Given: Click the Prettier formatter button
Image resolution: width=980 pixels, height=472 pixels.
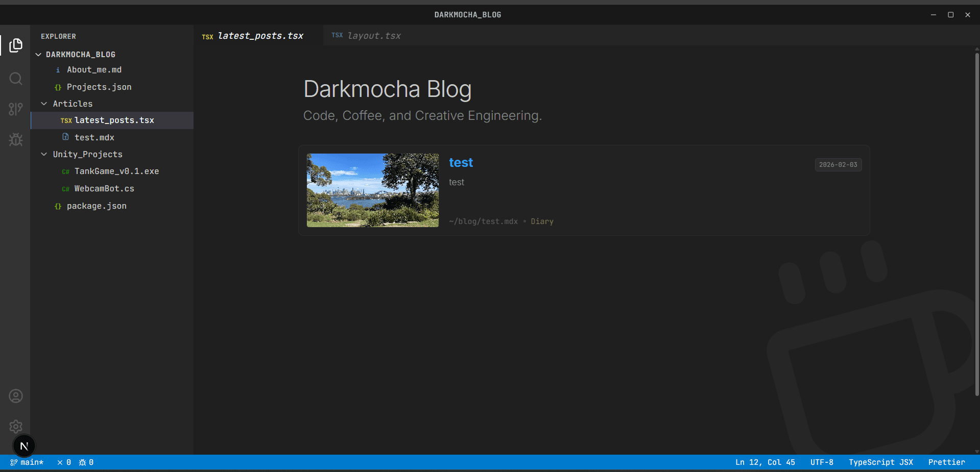Looking at the screenshot, I should [946, 462].
